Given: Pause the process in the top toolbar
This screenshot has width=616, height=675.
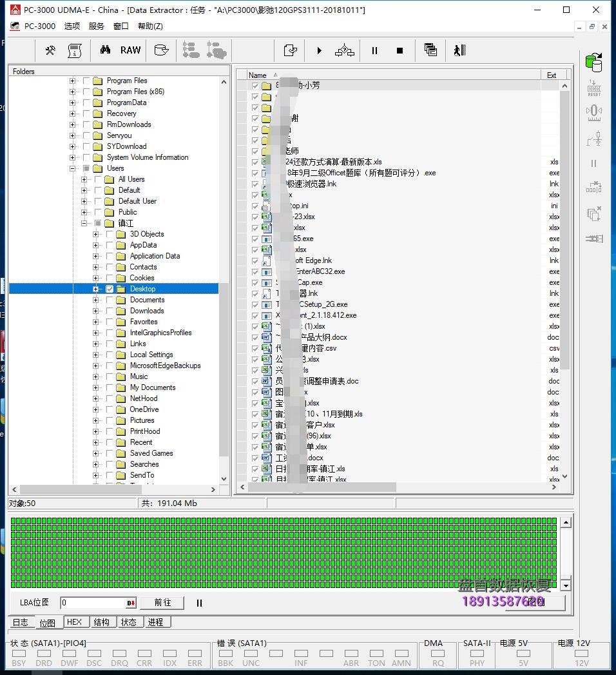Looking at the screenshot, I should coord(374,50).
